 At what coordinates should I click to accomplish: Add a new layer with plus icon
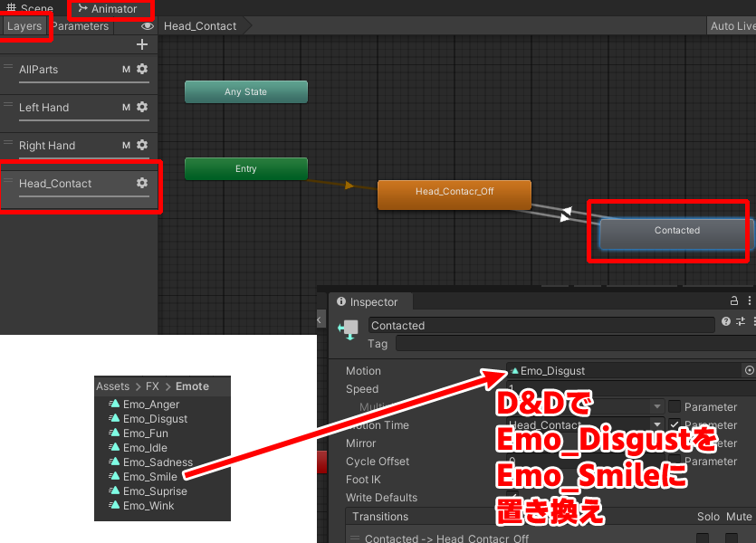coord(141,44)
